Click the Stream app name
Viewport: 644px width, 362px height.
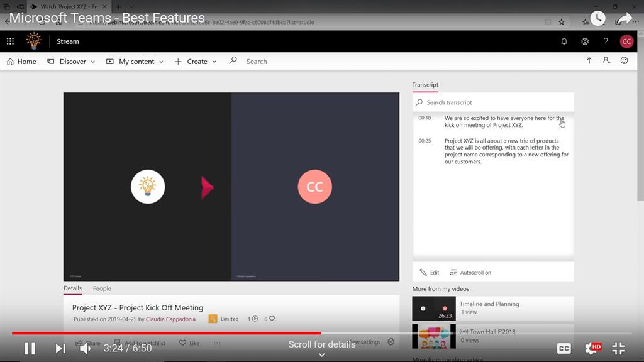[x=68, y=41]
